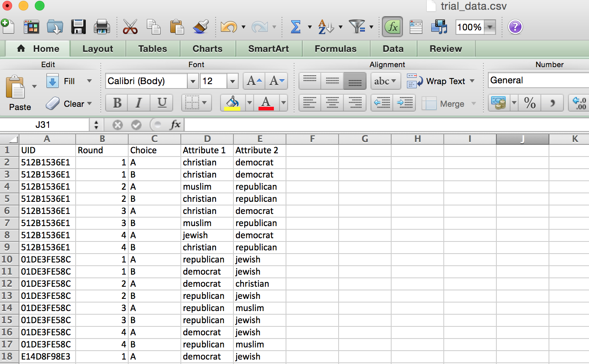
Task: Expand the Calibri (Body) font name dropdown
Action: click(193, 81)
